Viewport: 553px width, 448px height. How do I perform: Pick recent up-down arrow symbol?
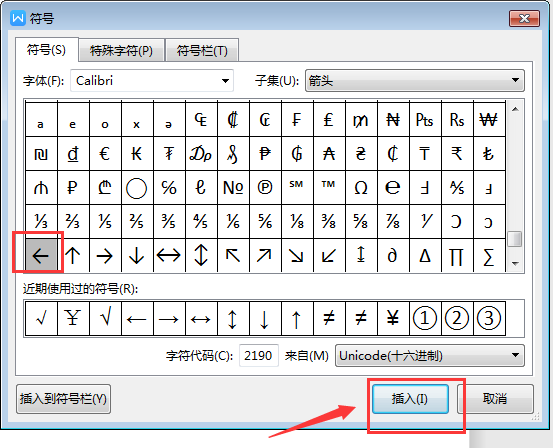(233, 318)
